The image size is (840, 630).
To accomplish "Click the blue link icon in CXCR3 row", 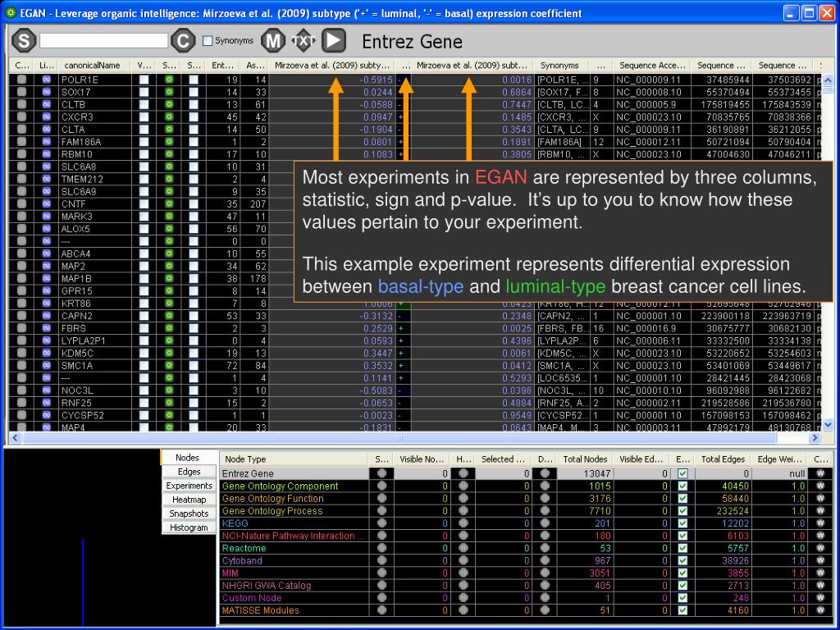I will point(47,116).
